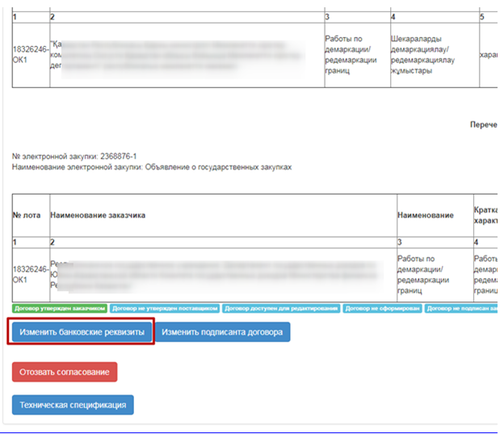
Task: Select green Договор утвержден заказчиком status badge
Action: pyautogui.click(x=59, y=308)
